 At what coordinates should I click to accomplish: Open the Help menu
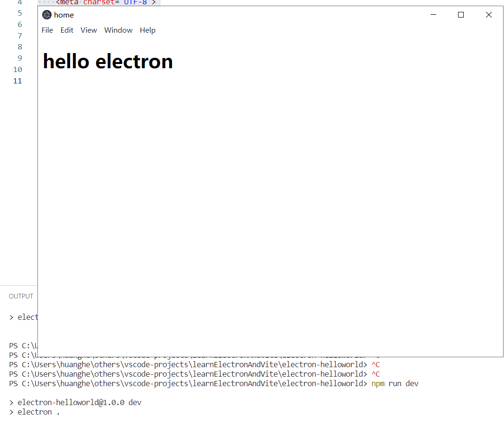(147, 30)
